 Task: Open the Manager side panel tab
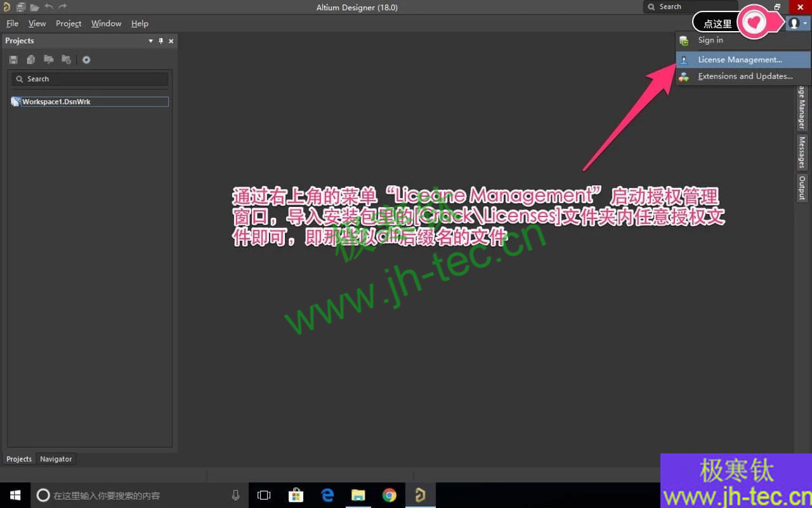pyautogui.click(x=802, y=107)
